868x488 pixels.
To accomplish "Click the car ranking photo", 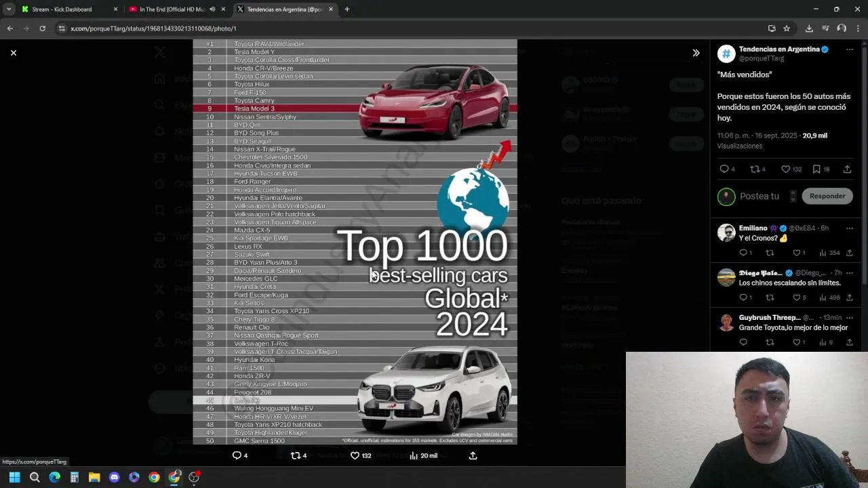I will pyautogui.click(x=355, y=242).
